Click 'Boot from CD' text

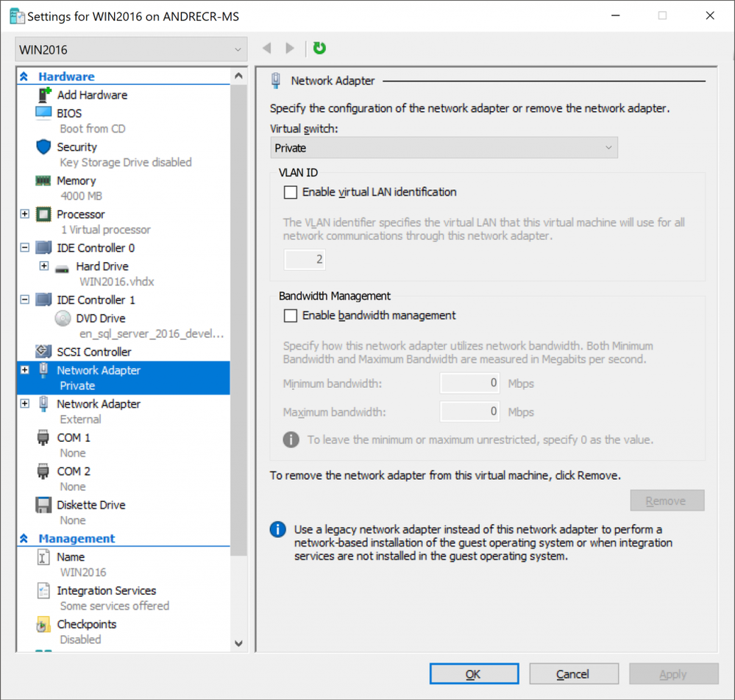coord(93,129)
